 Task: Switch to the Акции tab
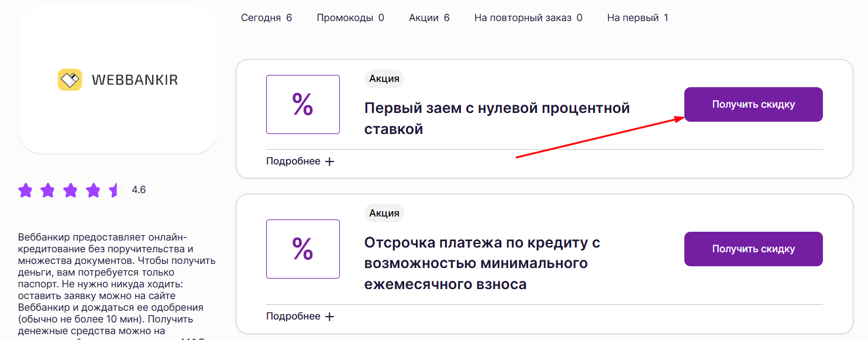[429, 18]
